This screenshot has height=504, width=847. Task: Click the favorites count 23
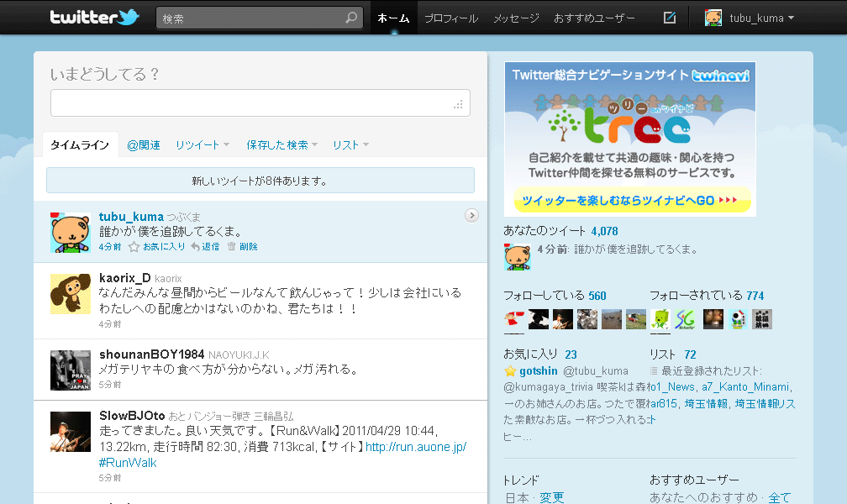click(x=571, y=355)
